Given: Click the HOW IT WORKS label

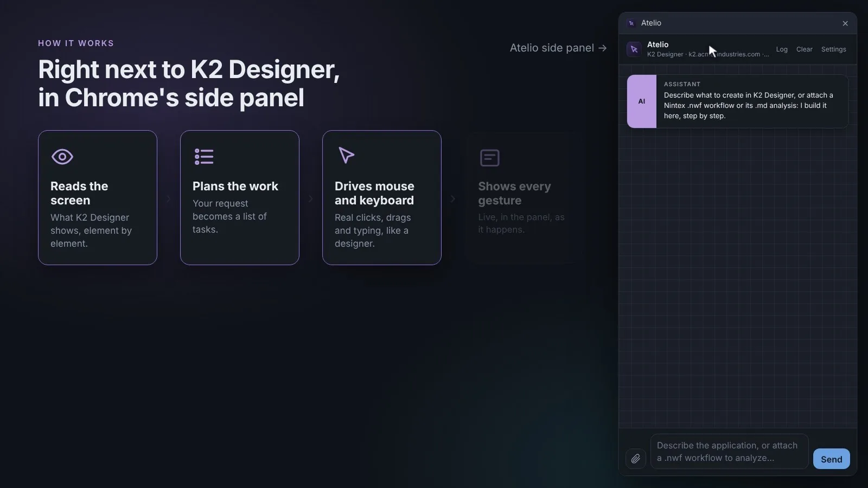Looking at the screenshot, I should tap(76, 43).
